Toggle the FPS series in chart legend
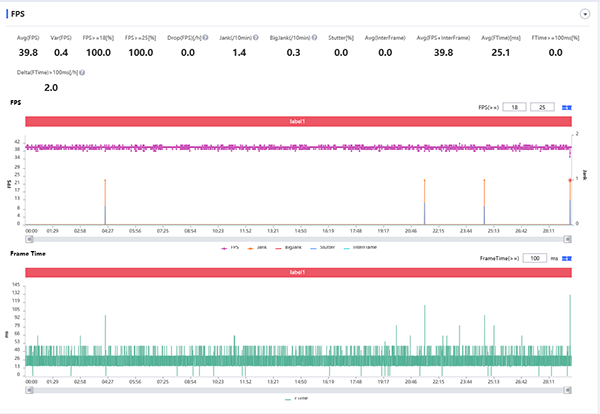 [235, 245]
